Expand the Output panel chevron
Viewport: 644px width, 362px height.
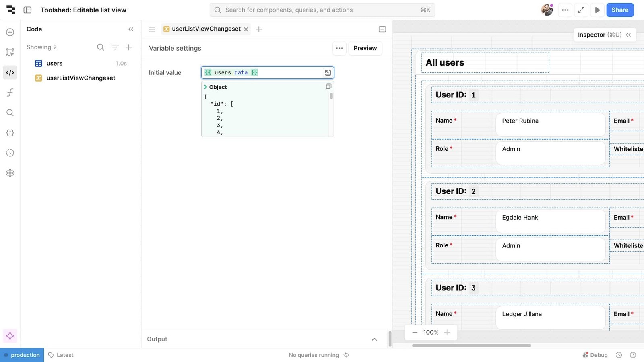point(374,339)
